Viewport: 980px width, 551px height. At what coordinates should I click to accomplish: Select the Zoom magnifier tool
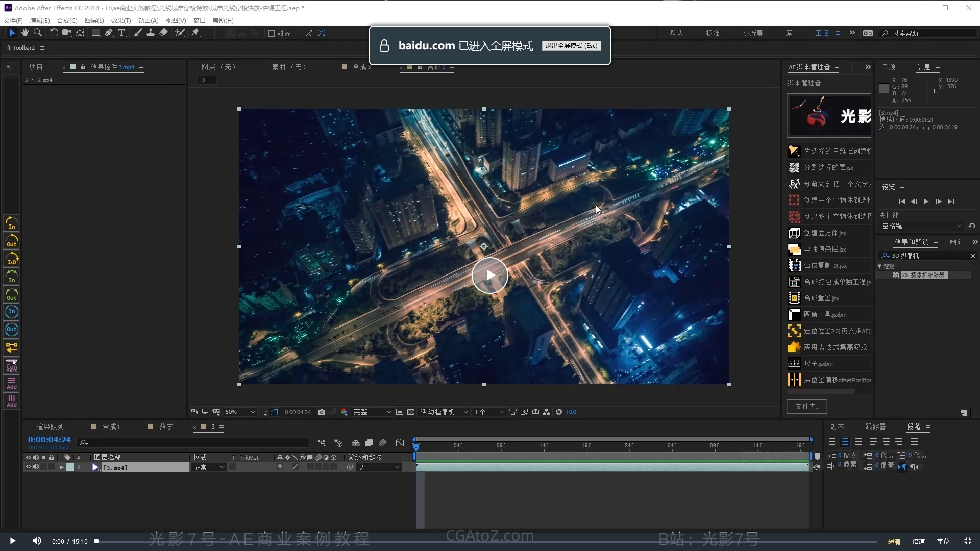click(x=37, y=33)
